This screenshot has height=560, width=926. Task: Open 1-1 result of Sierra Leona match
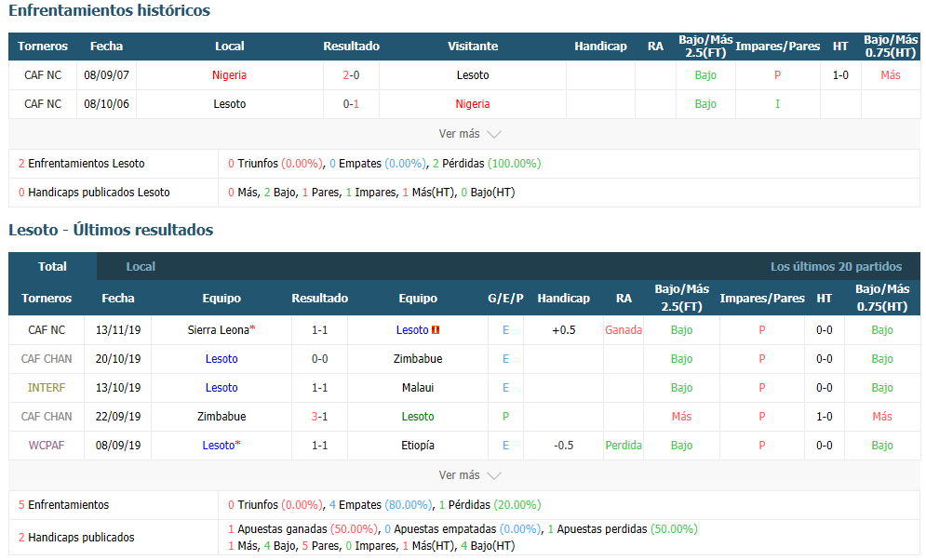coord(319,330)
